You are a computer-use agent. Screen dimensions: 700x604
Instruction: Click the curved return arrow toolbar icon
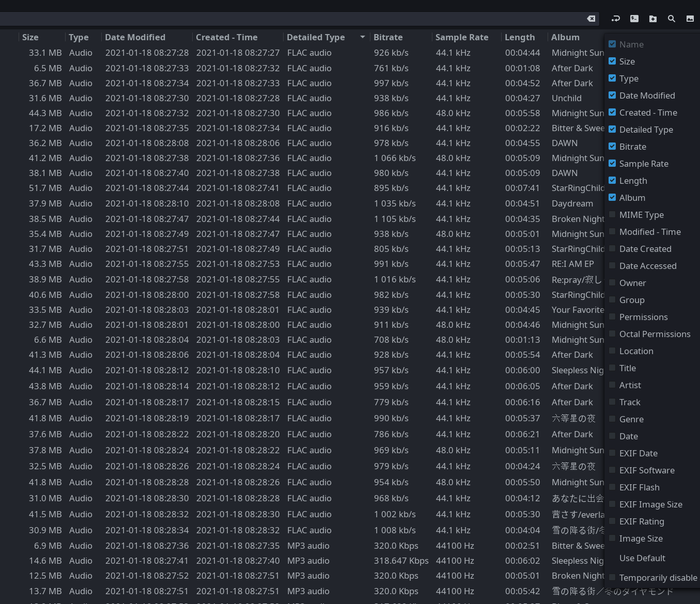click(615, 19)
